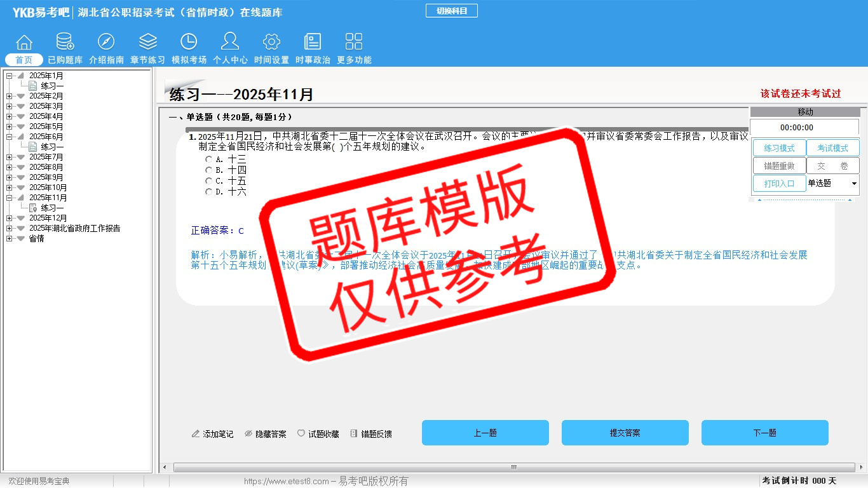Click the 介绍指南 compass icon
Screen dimensions: 868x488
coord(106,42)
